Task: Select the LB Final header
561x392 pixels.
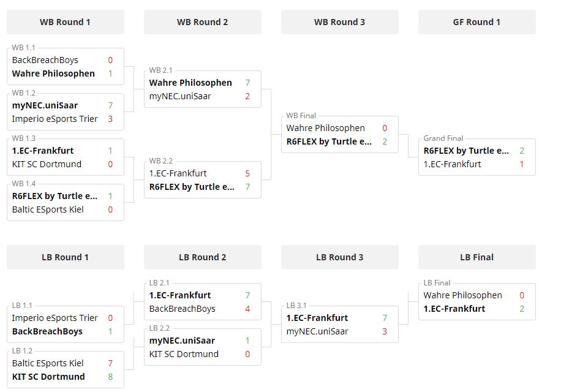Action: click(477, 257)
